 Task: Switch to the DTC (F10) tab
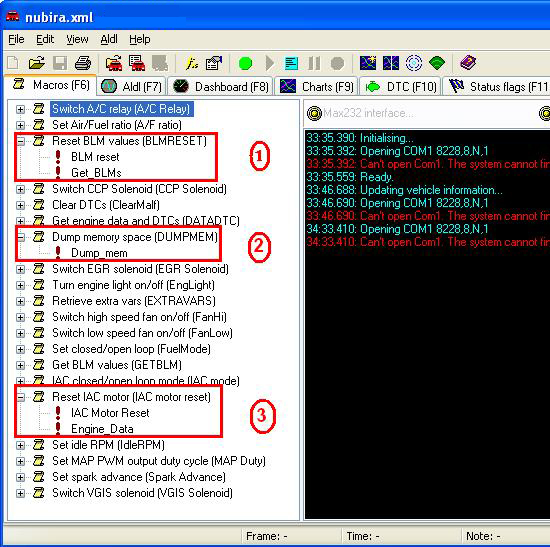coord(401,86)
